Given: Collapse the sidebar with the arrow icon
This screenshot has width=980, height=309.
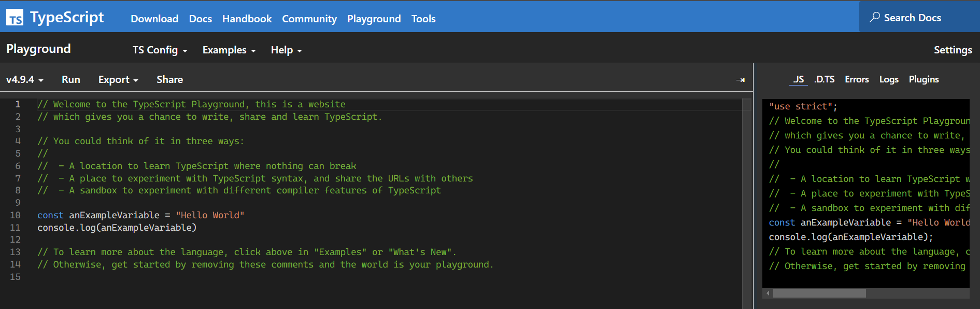Looking at the screenshot, I should click(741, 80).
